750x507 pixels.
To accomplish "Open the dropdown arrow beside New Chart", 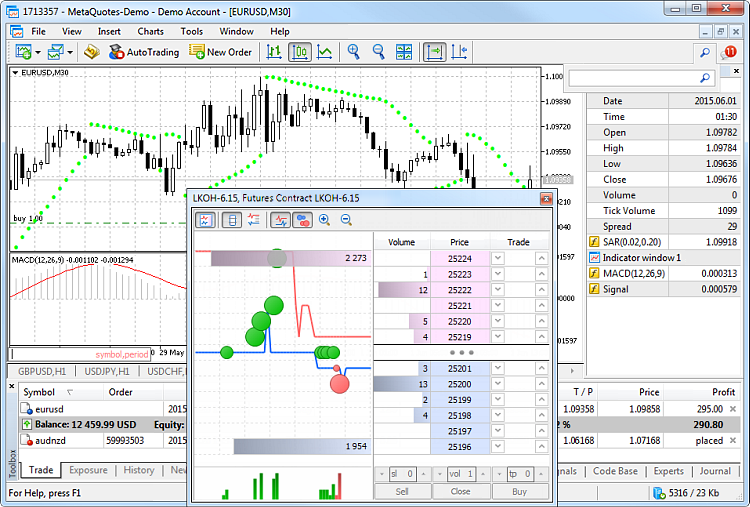I will (x=38, y=52).
